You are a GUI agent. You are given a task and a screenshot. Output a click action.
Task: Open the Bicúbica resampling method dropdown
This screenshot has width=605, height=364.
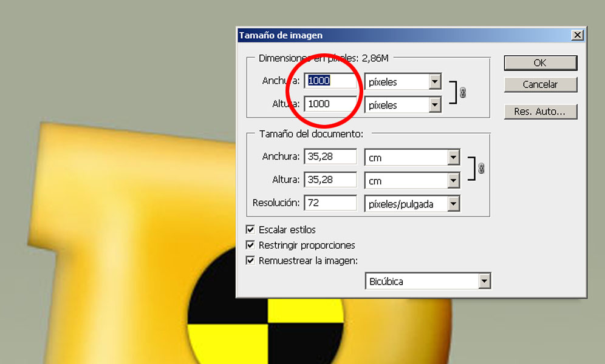click(428, 281)
